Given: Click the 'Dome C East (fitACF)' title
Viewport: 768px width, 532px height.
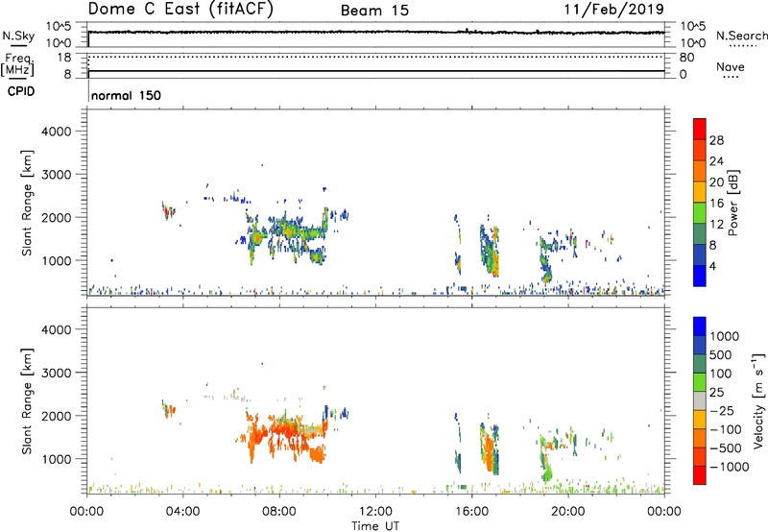Looking at the screenshot, I should (x=180, y=10).
